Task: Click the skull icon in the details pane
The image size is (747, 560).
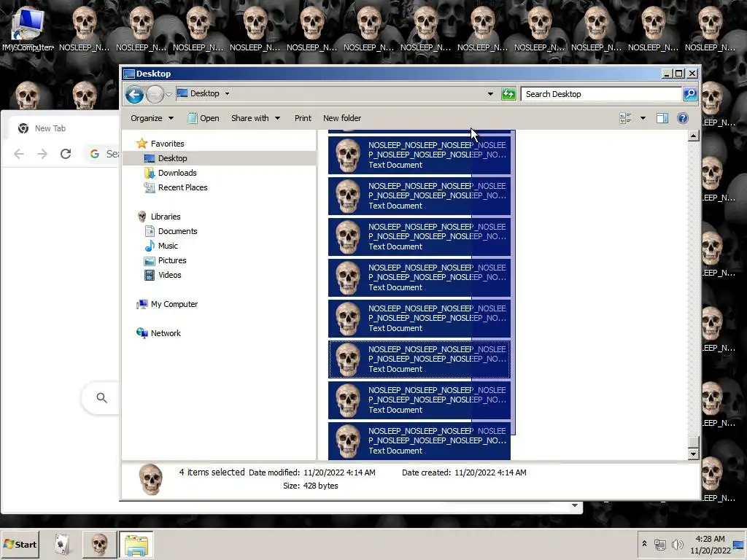Action: pos(150,480)
